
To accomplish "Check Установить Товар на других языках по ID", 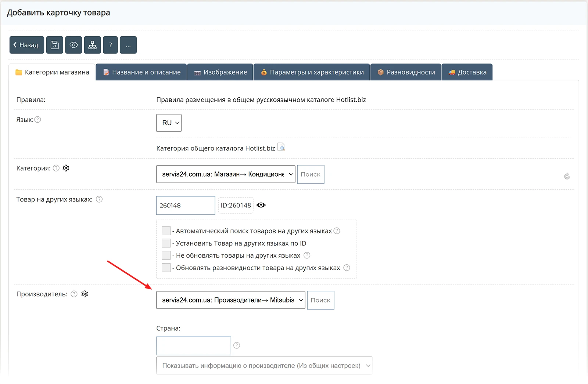I will [166, 243].
